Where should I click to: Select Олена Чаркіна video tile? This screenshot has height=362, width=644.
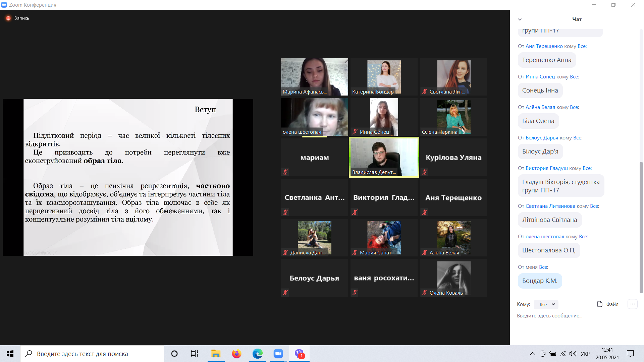pos(453,117)
